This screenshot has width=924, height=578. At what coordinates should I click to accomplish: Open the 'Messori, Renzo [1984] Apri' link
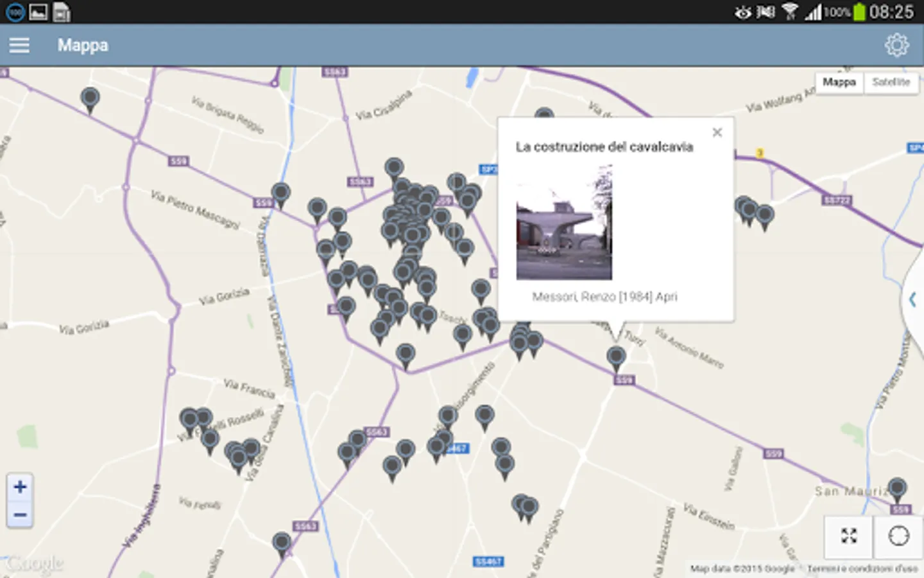click(x=604, y=297)
